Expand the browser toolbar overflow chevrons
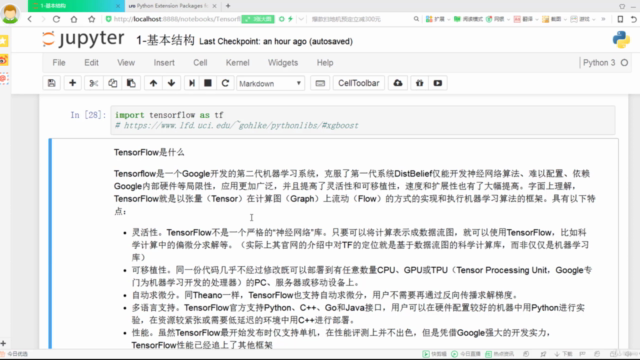 [x=603, y=19]
